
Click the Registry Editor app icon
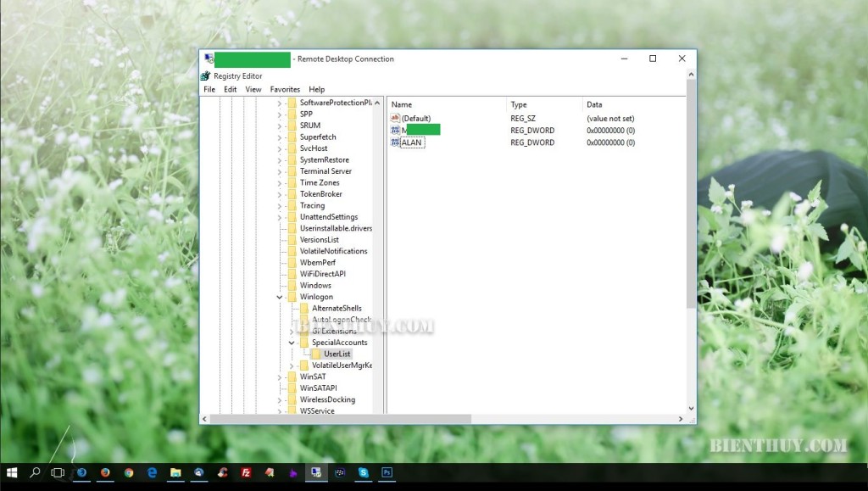pyautogui.click(x=206, y=75)
